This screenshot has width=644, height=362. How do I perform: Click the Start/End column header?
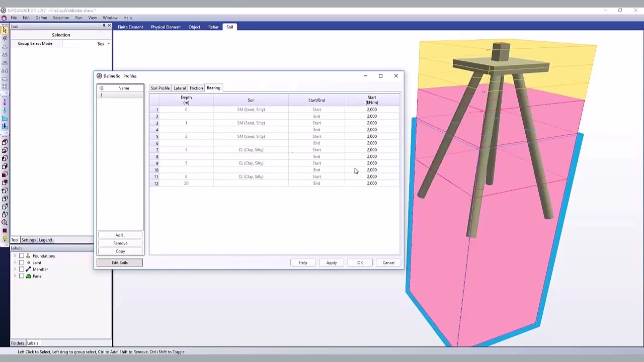(316, 100)
